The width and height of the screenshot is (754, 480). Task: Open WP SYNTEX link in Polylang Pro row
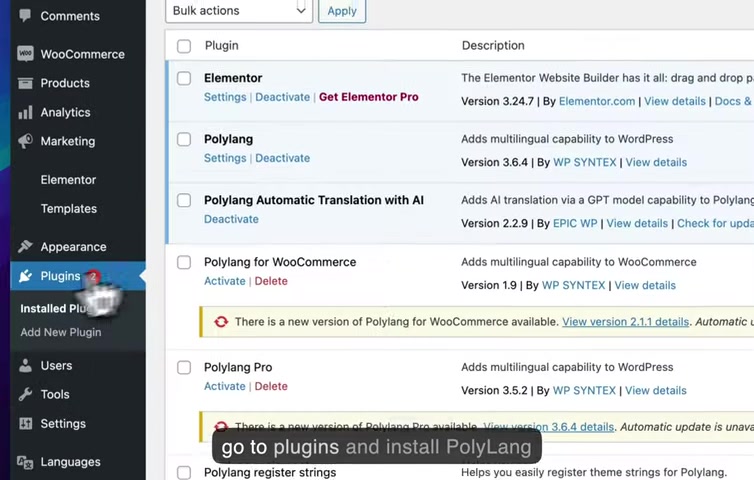[584, 391]
